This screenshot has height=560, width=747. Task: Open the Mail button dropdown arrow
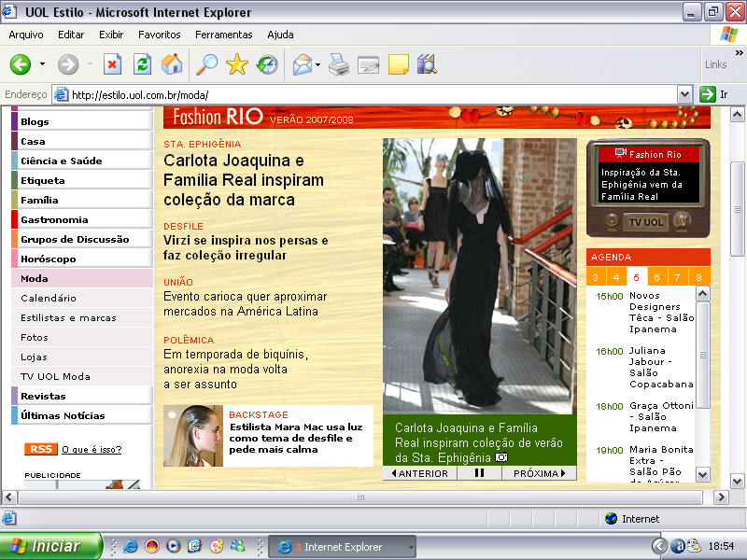point(318,64)
